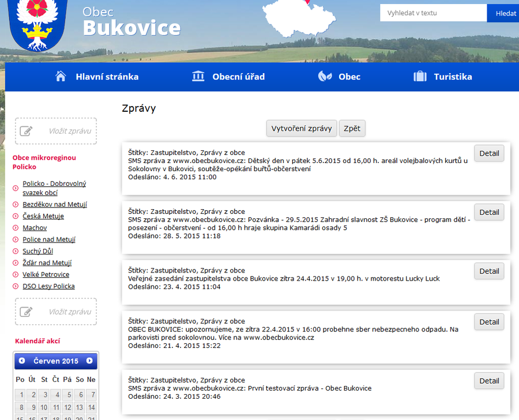The height and width of the screenshot is (420, 519).
Task: Click 'Odesláno: 4. 6. 2015 11:00' text
Action: (172, 177)
